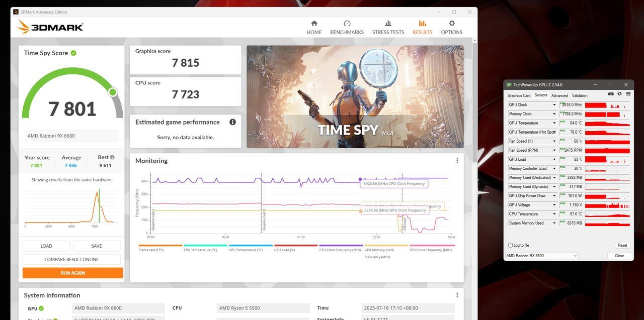
Task: Open the Options gear icon
Action: pyautogui.click(x=452, y=23)
